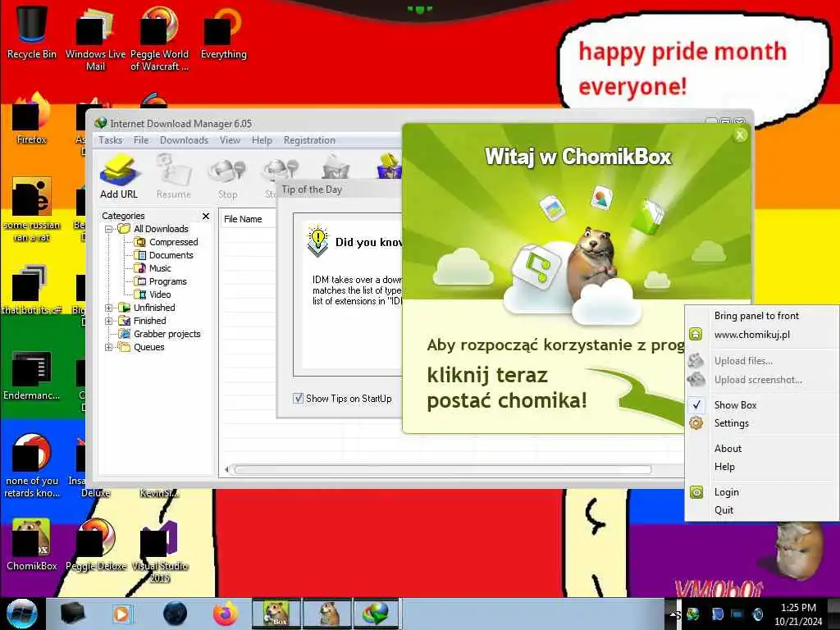This screenshot has width=840, height=630.
Task: Close the ChomikBox welcome panel with X
Action: pos(740,135)
